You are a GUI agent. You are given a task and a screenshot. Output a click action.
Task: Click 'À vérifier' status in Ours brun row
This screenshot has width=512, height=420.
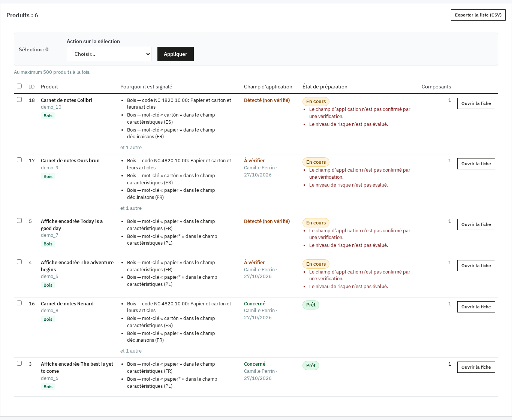point(254,161)
